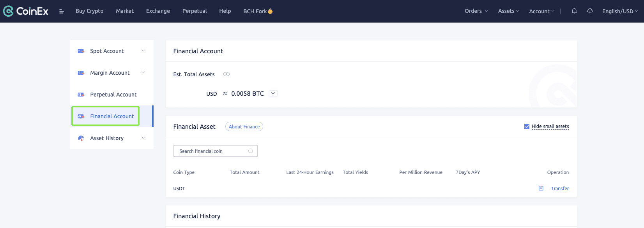Go to Buy Crypto in the top nav
This screenshot has width=644, height=228.
(x=89, y=11)
